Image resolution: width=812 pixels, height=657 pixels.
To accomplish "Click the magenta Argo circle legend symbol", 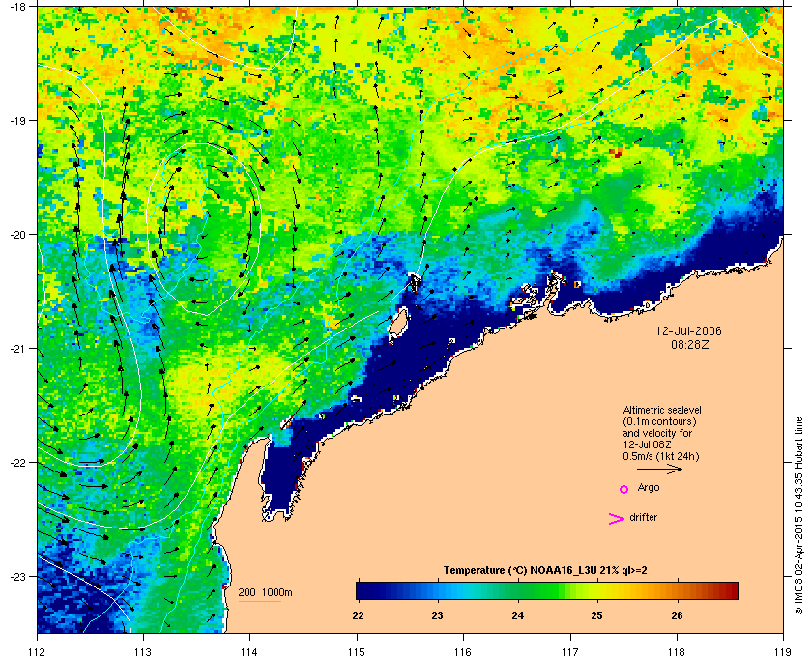I will pos(624,489).
